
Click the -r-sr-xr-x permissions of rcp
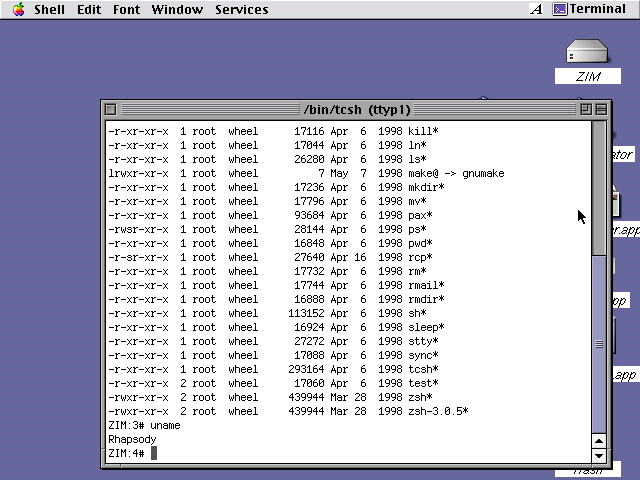(138, 258)
